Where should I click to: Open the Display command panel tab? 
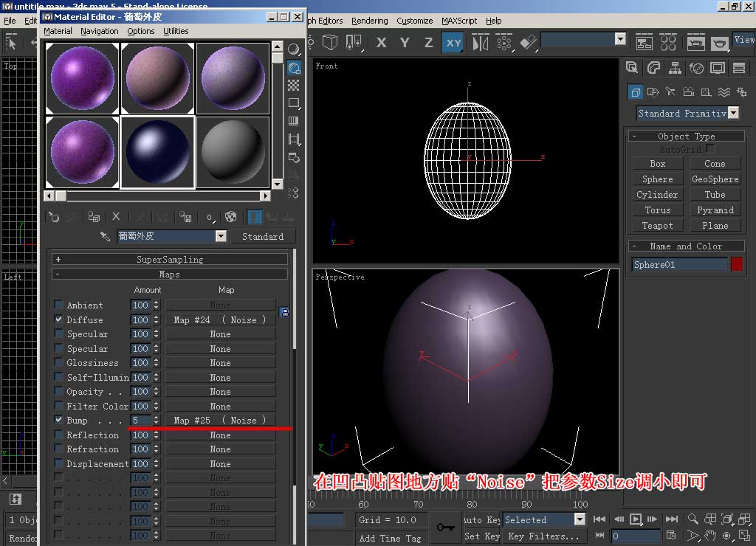(718, 68)
